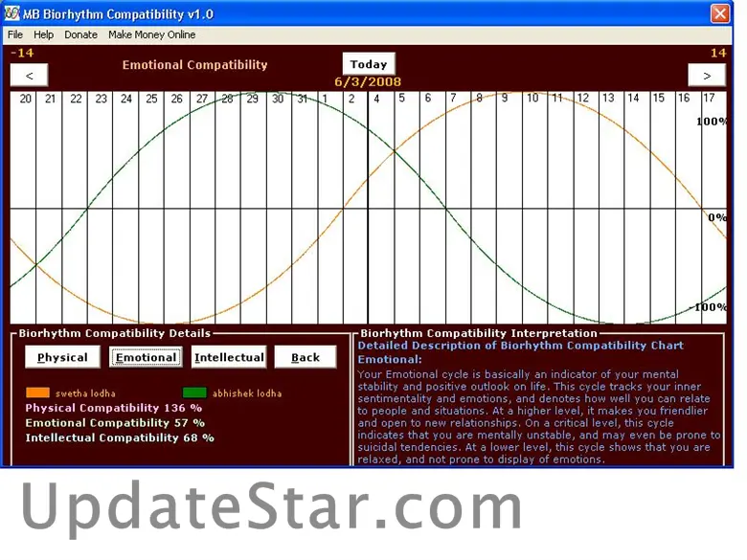Advance 14 days with > button
Screen dimensions: 747x560
(707, 75)
